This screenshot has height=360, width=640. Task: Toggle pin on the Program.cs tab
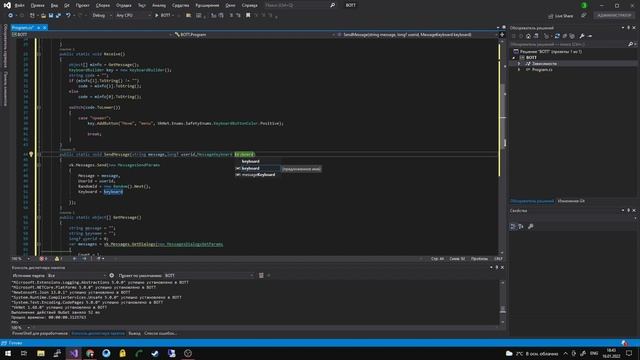click(x=38, y=28)
